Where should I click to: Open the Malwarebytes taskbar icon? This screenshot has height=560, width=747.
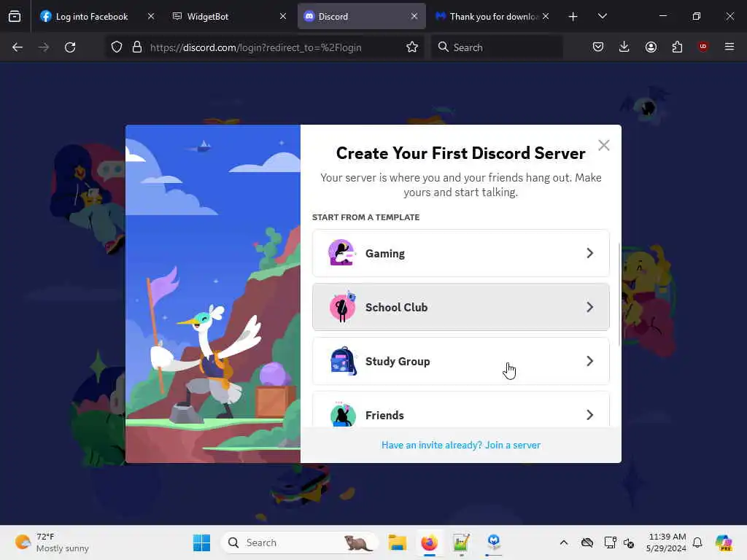click(x=494, y=542)
